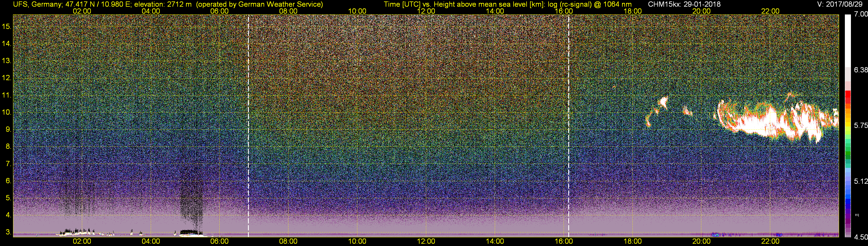The image size is (868, 246).
Task: Click the colorbar minimum value 4.50
Action: [861, 237]
